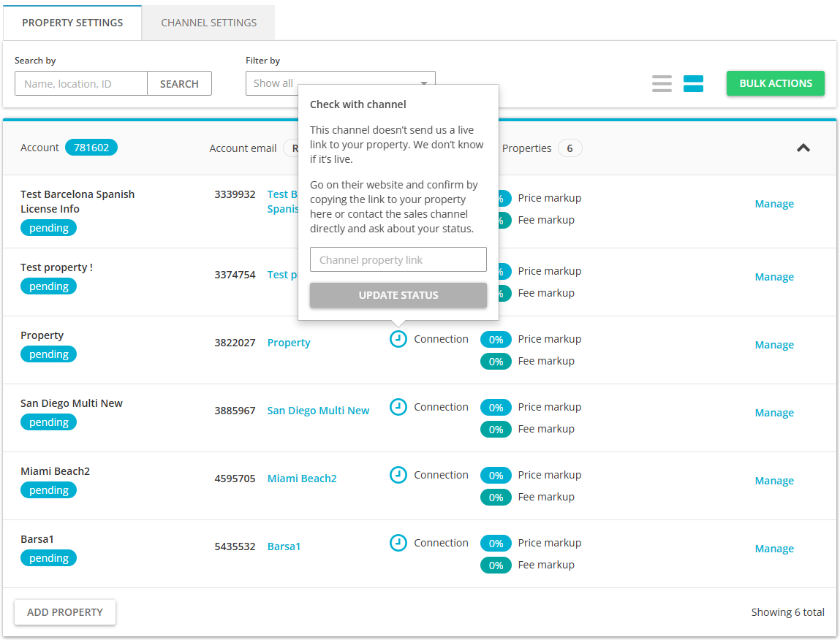
Task: Select property ID 3339932
Action: [235, 194]
